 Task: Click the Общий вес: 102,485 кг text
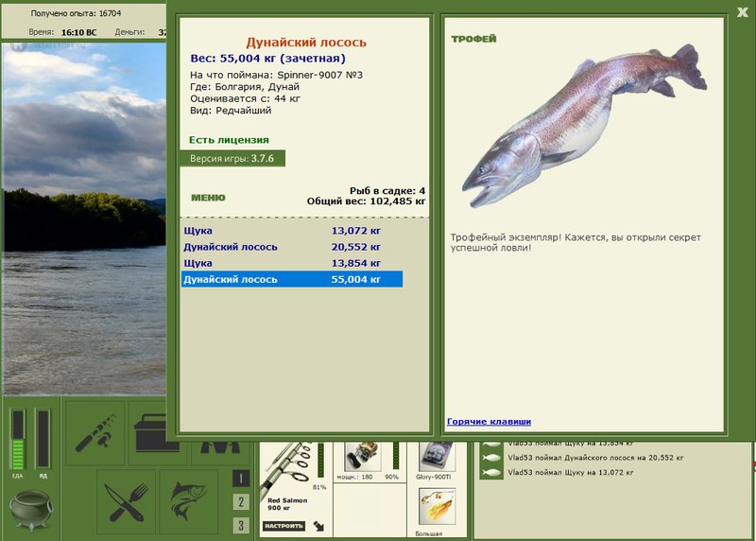366,201
